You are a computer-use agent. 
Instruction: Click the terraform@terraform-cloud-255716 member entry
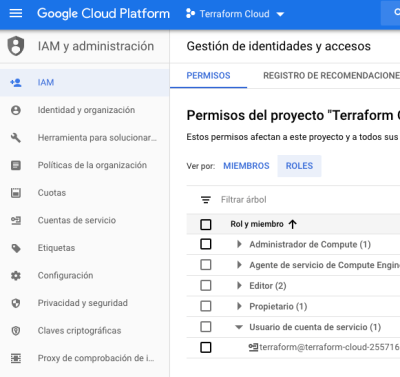click(329, 347)
